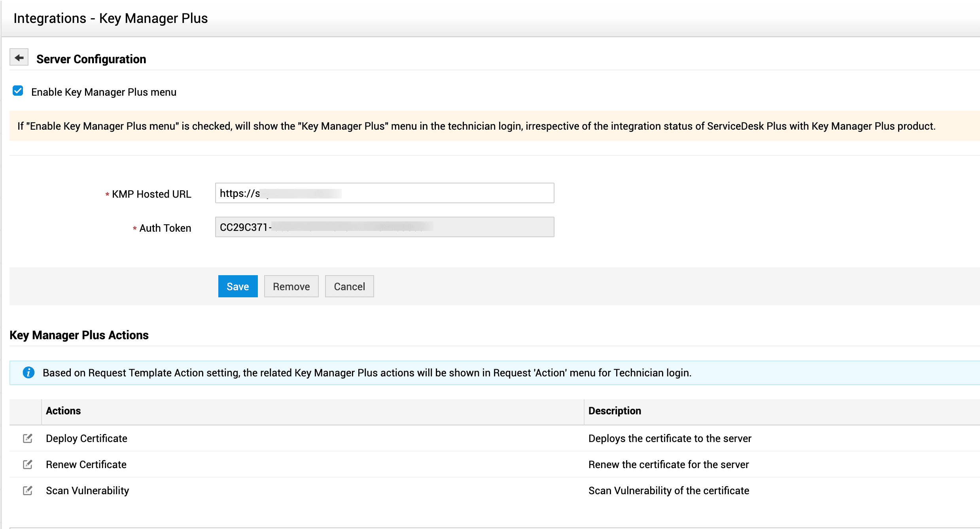Edit the Scan Vulnerability action
The width and height of the screenshot is (980, 529).
[x=27, y=490]
